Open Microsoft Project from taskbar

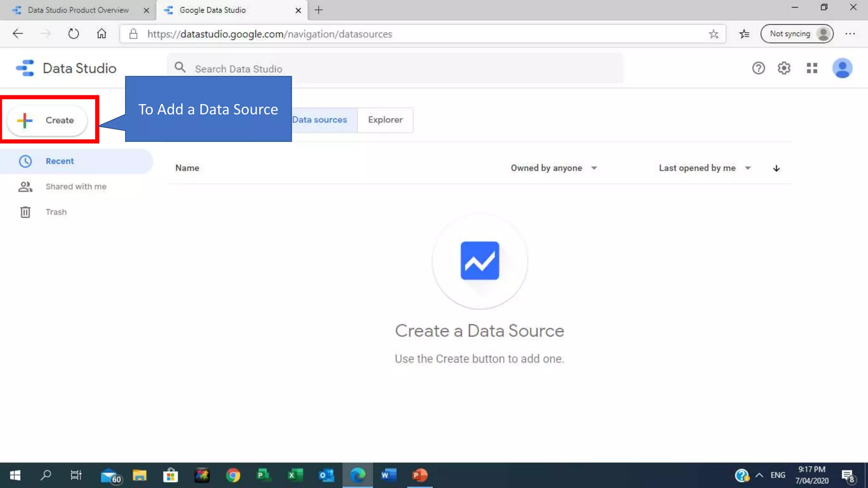(x=263, y=475)
